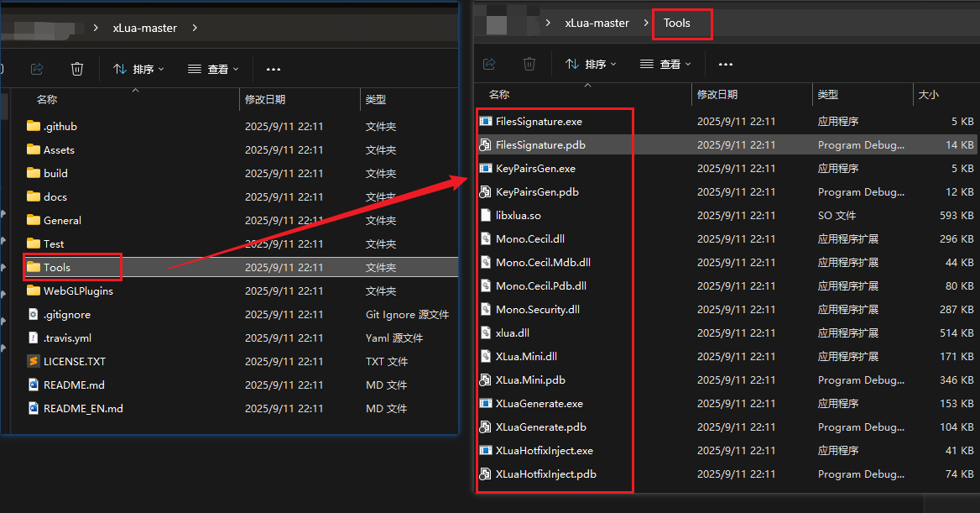Select the .travis.yml file icon
Viewport: 980px width, 513px height.
click(x=34, y=338)
